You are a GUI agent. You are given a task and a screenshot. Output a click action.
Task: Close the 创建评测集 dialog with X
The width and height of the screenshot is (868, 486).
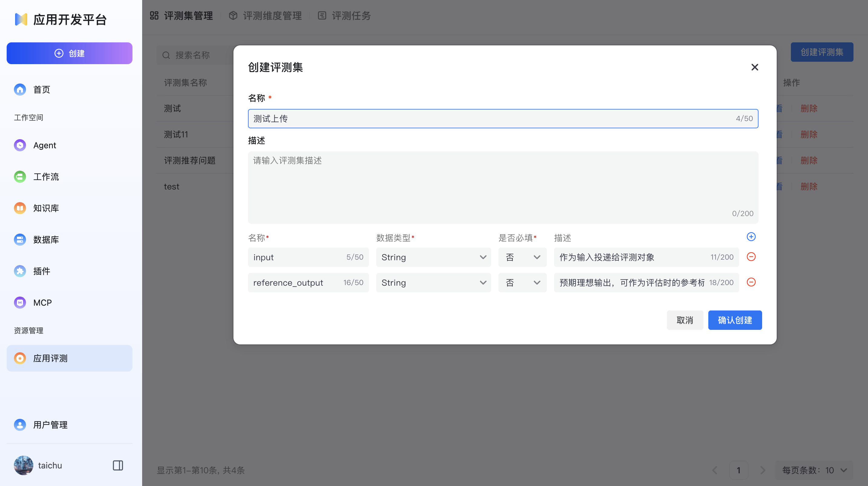coord(755,67)
